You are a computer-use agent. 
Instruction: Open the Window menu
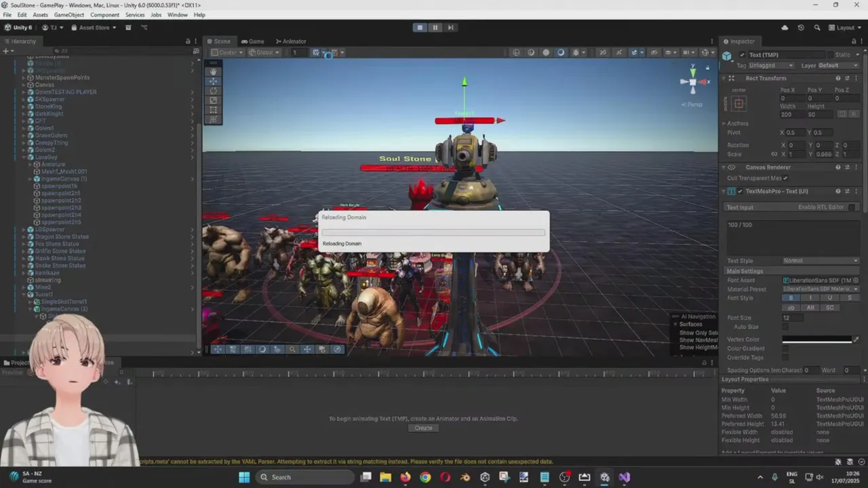pos(178,15)
